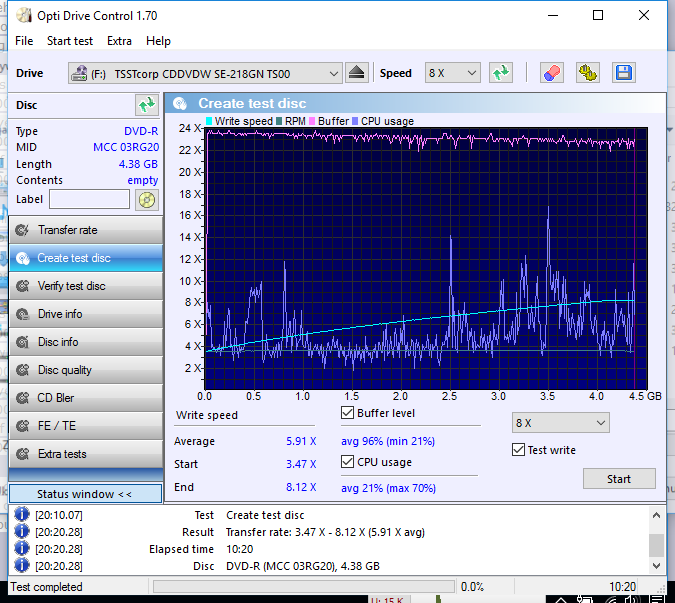
Task: Click the Start button
Action: tap(619, 479)
